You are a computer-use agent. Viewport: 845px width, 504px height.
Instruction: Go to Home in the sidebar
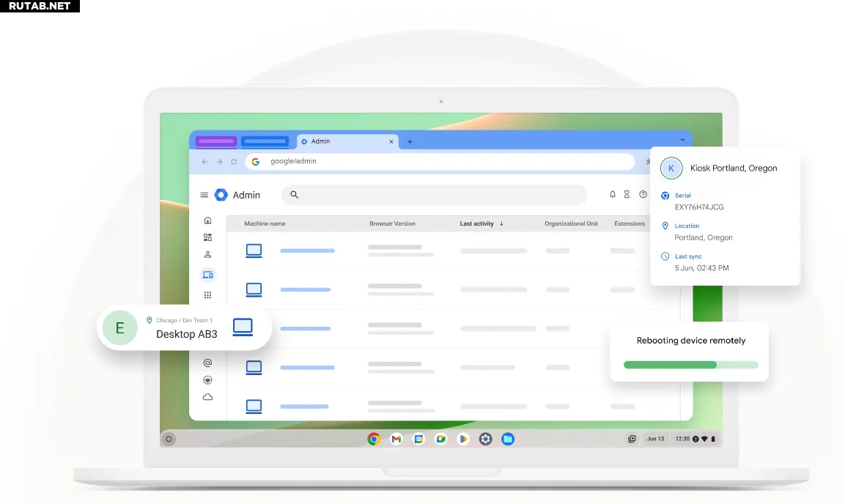207,220
